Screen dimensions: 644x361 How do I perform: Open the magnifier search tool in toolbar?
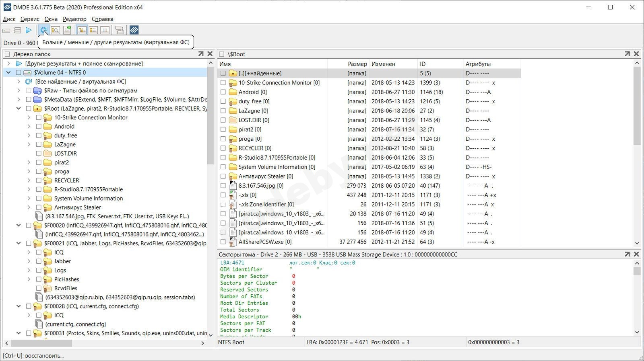coord(56,30)
